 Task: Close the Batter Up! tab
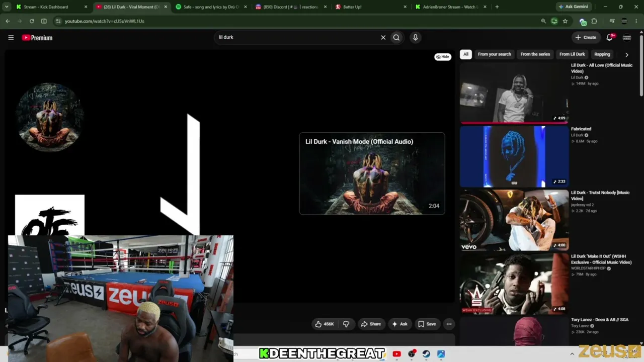pyautogui.click(x=405, y=7)
